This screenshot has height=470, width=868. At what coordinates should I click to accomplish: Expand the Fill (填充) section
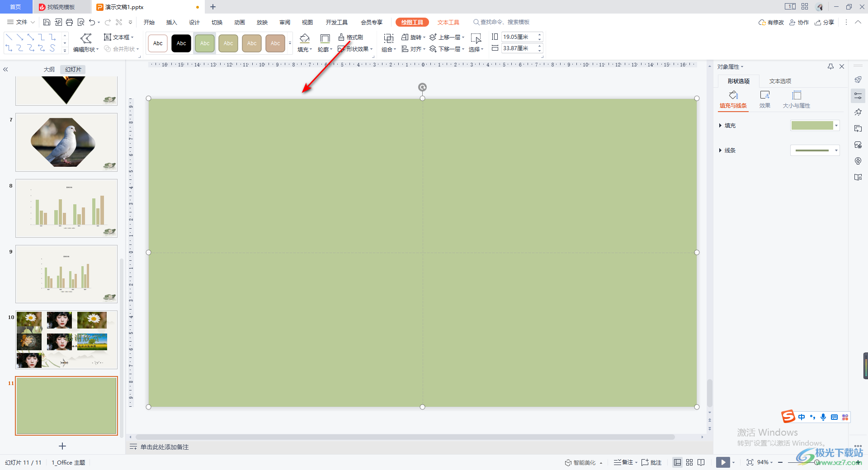(x=727, y=126)
